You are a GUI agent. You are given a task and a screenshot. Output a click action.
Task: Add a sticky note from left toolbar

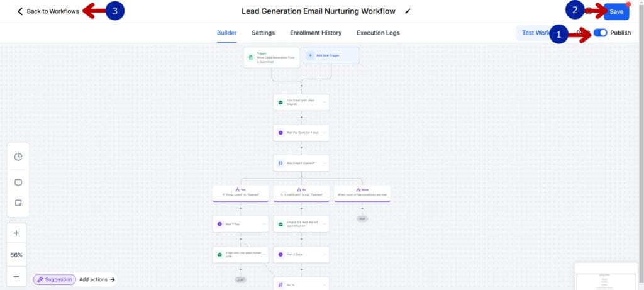point(18,203)
